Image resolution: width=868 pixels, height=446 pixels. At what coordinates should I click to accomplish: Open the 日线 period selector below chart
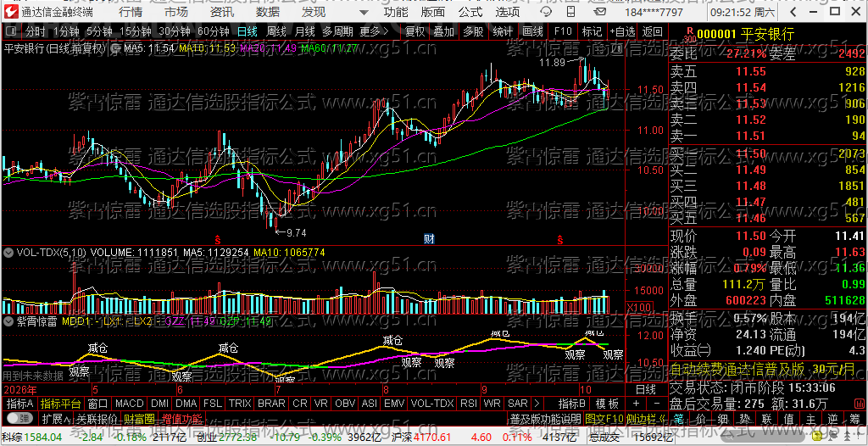[645, 389]
